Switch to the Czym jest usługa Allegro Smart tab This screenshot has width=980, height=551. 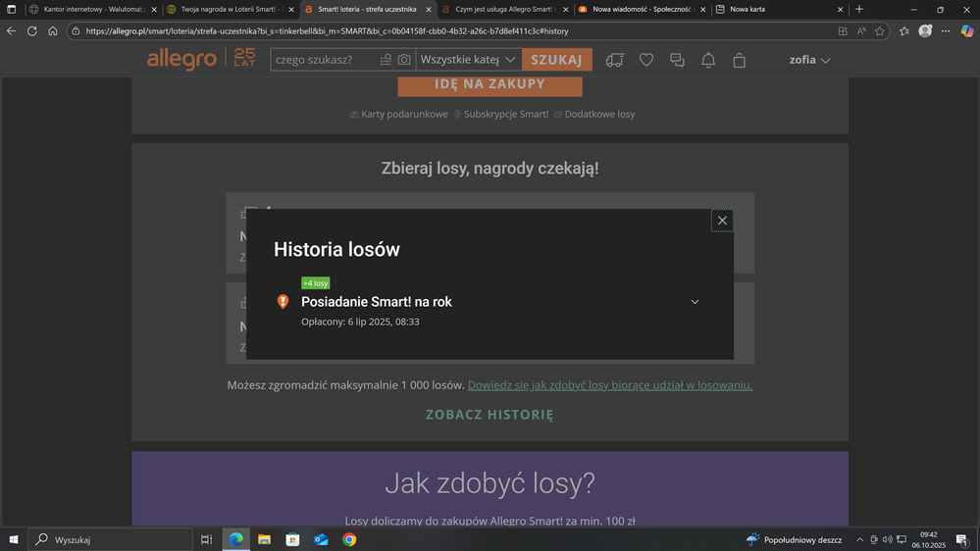click(x=500, y=9)
